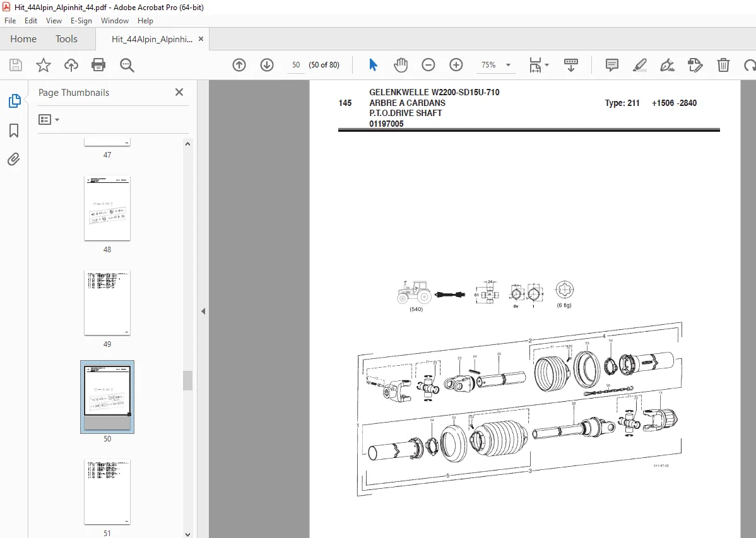Go to previous page arrow
The image size is (756, 538).
[239, 64]
